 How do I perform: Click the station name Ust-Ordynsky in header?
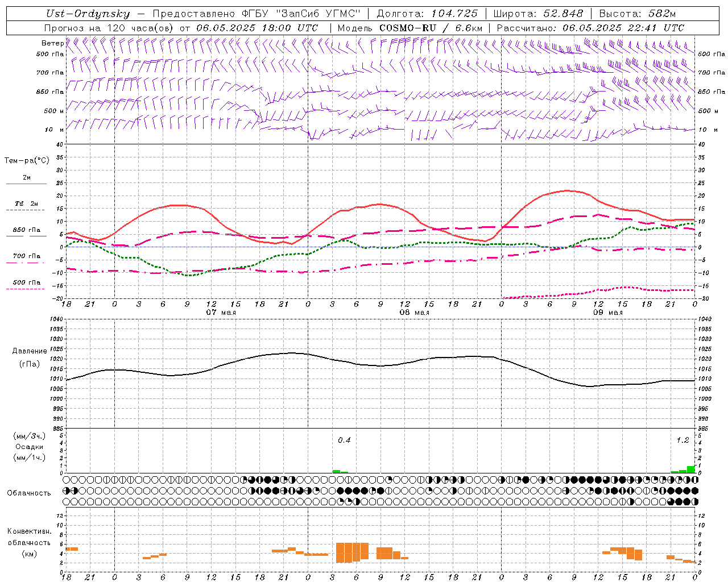[88, 14]
